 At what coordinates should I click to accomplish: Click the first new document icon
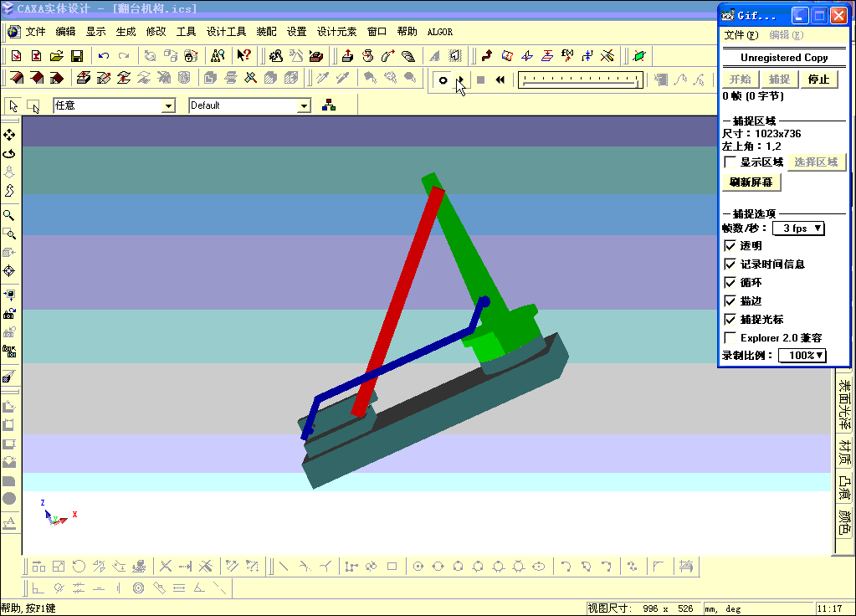(x=17, y=56)
